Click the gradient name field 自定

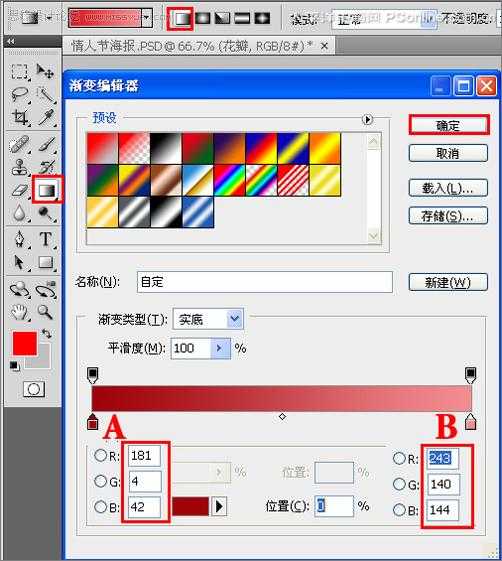(x=265, y=282)
